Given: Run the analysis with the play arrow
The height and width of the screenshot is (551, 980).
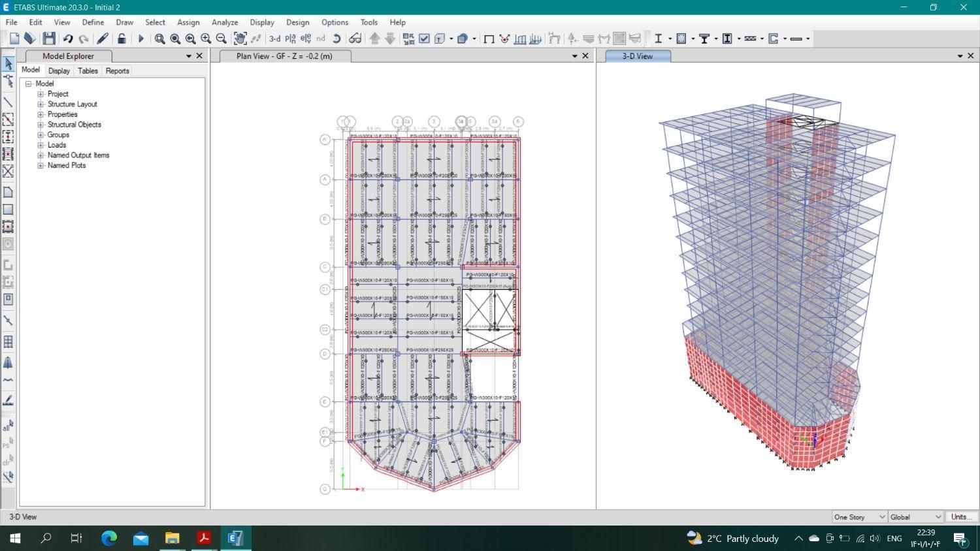Looking at the screenshot, I should tap(140, 39).
